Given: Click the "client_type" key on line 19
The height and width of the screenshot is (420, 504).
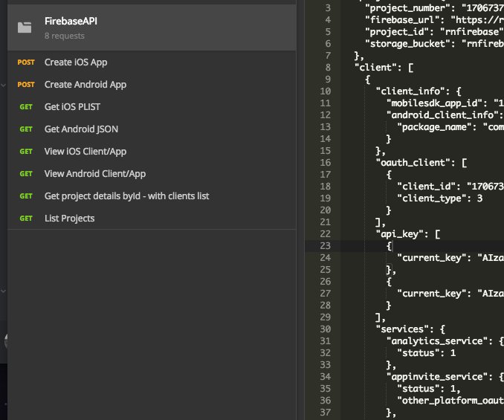Looking at the screenshot, I should pyautogui.click(x=432, y=198).
